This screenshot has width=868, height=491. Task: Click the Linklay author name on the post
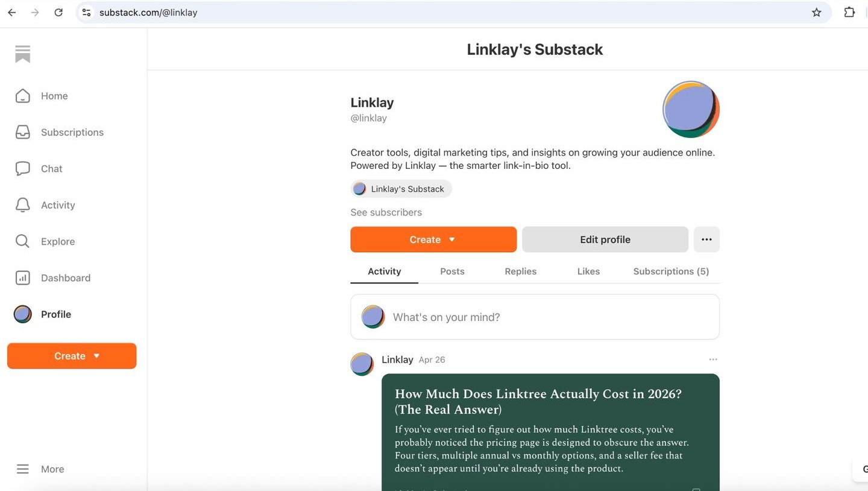tap(397, 360)
